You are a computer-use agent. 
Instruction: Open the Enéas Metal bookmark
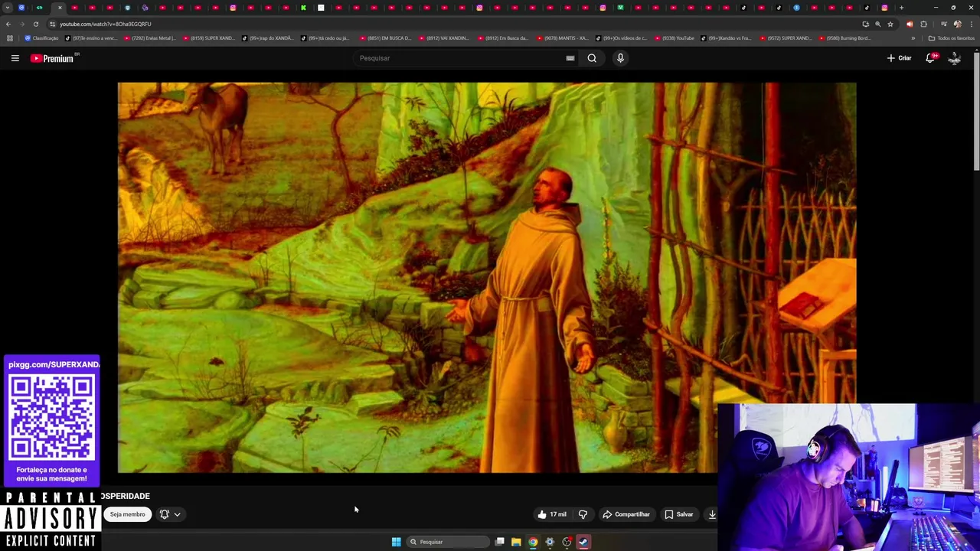click(149, 38)
